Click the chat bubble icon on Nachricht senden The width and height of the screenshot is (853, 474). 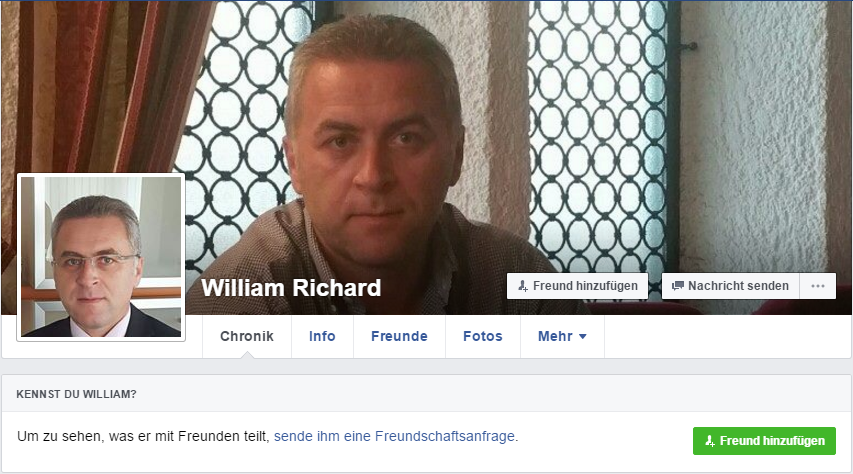[x=677, y=286]
